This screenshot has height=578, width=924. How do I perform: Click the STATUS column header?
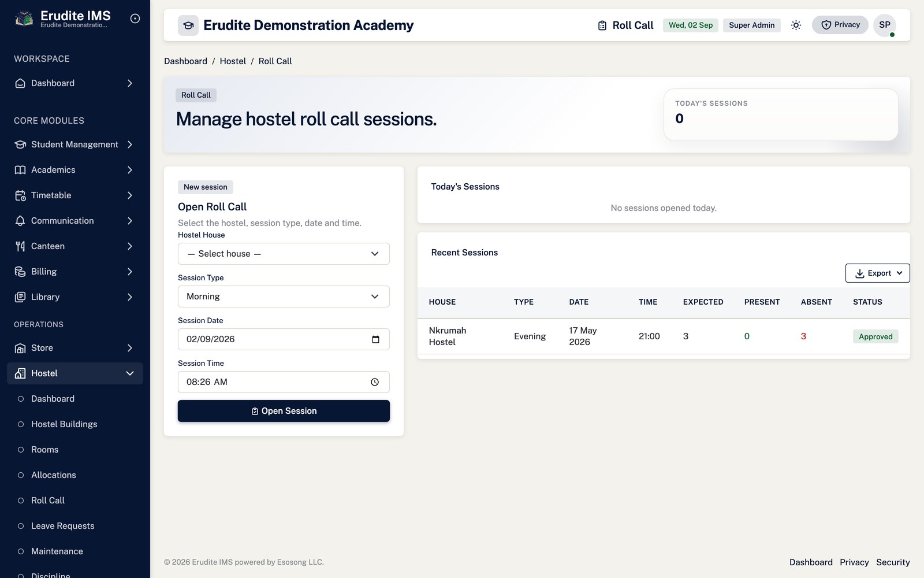(x=867, y=302)
